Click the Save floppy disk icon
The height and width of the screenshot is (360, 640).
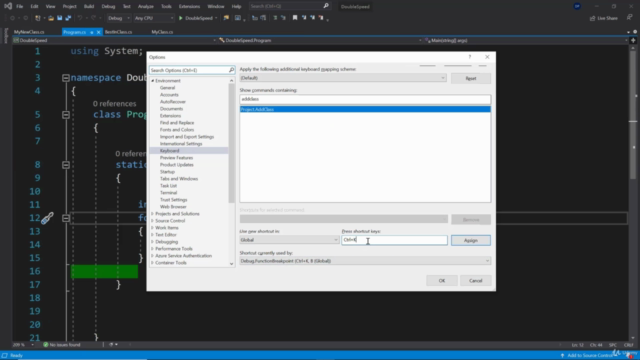click(x=60, y=18)
